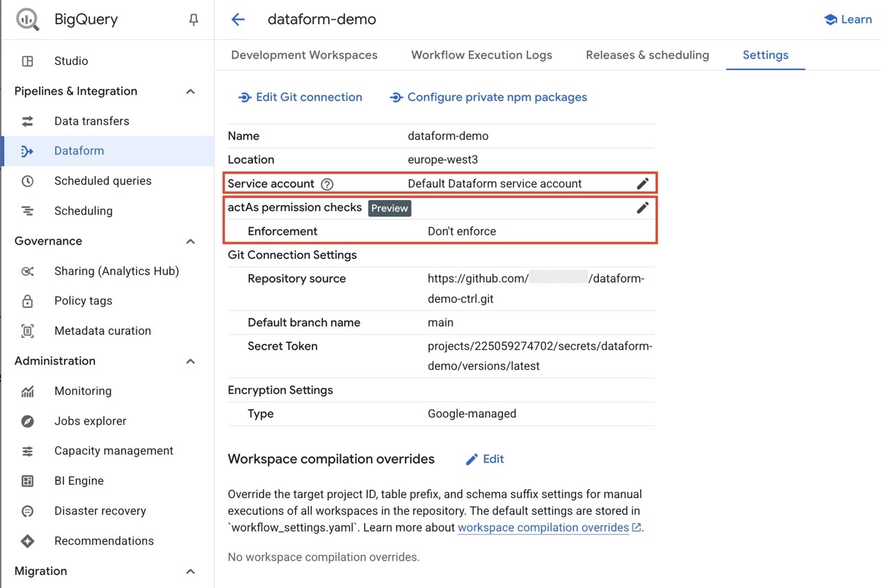Open help tooltip beside Service account

(x=327, y=184)
